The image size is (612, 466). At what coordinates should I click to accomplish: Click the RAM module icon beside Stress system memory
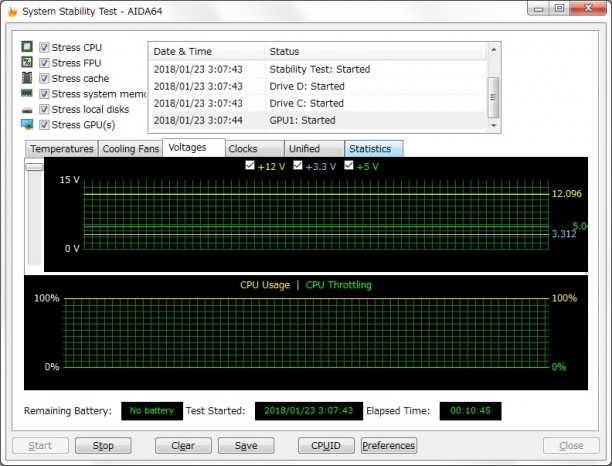point(27,93)
